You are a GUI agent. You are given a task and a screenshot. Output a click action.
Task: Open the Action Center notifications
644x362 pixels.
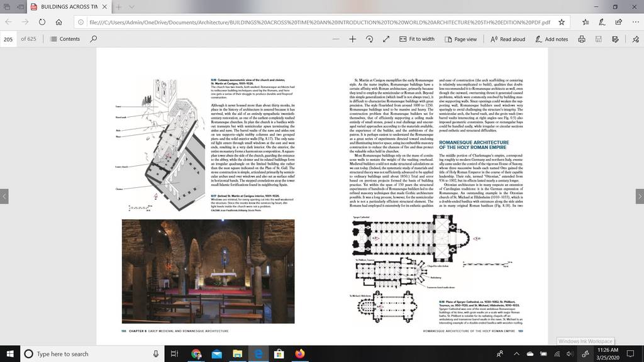[x=630, y=354]
